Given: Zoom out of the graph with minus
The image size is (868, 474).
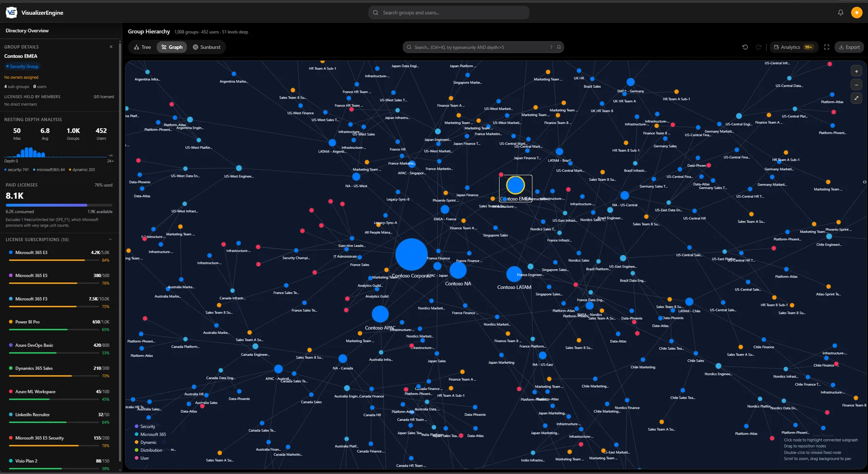Looking at the screenshot, I should 856,85.
